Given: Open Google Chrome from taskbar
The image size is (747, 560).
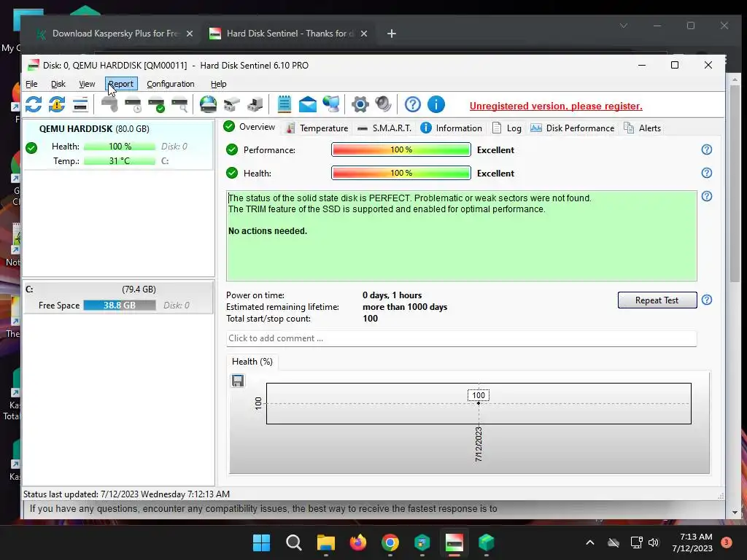Looking at the screenshot, I should click(390, 542).
